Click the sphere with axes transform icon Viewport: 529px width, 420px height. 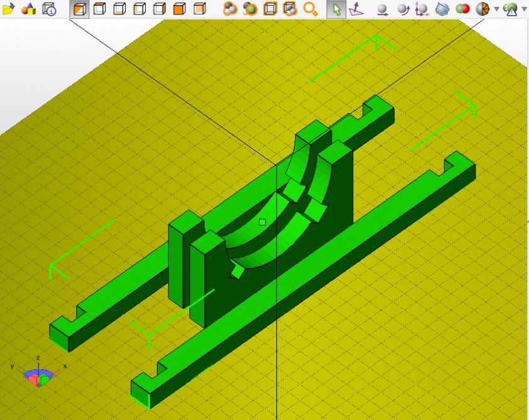422,9
